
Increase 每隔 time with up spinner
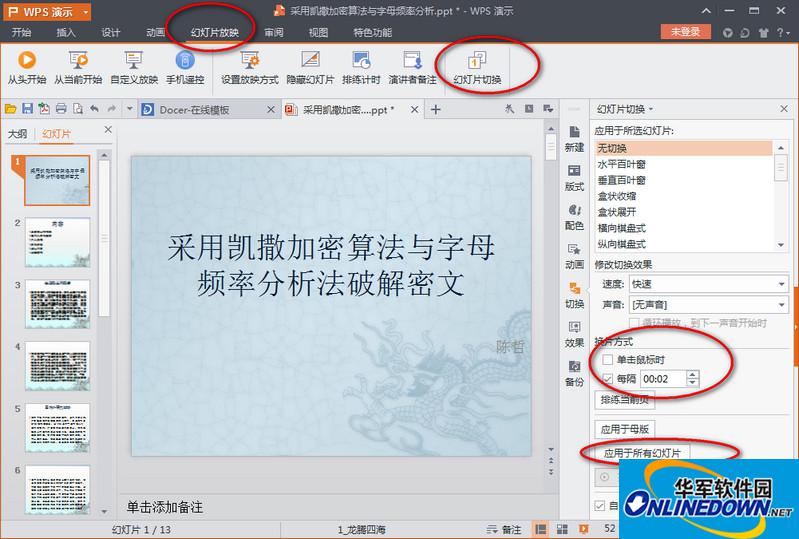pyautogui.click(x=692, y=374)
